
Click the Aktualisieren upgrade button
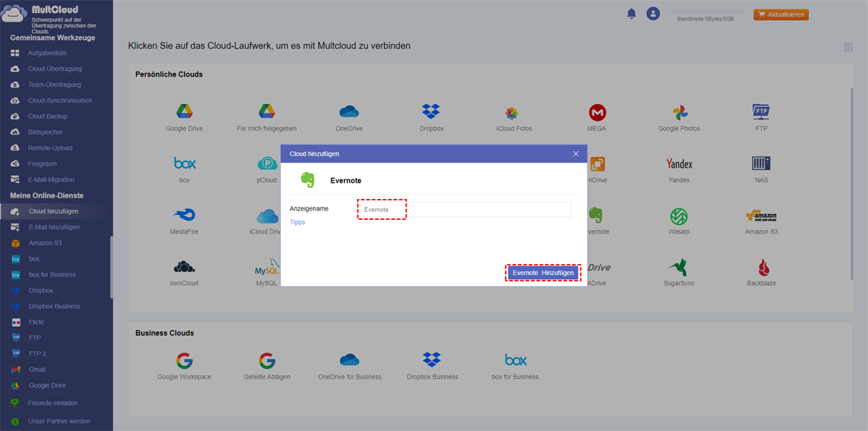click(x=780, y=14)
